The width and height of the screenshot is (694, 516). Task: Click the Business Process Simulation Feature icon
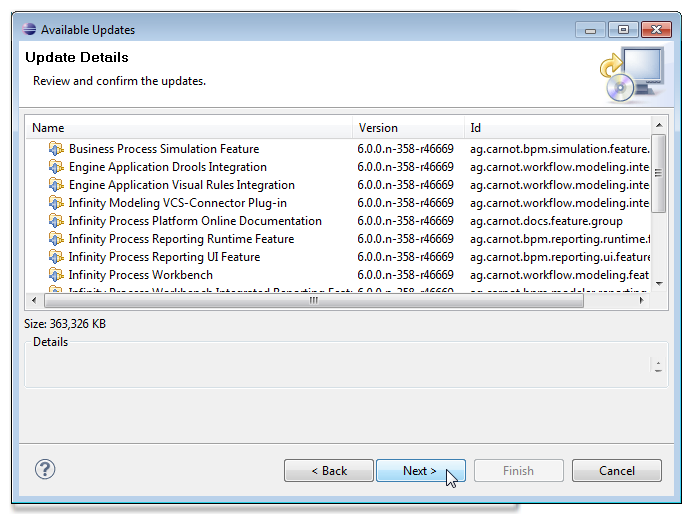click(x=56, y=149)
